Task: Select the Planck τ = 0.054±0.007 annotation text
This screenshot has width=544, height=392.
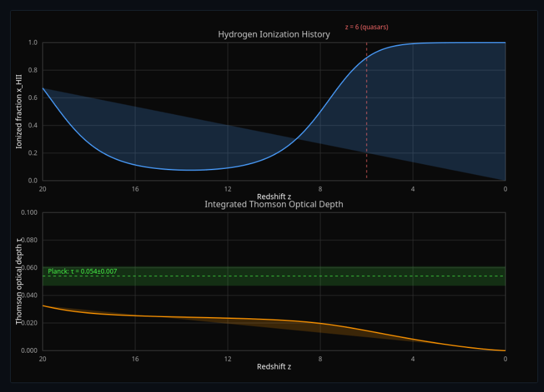Action: pos(82,271)
